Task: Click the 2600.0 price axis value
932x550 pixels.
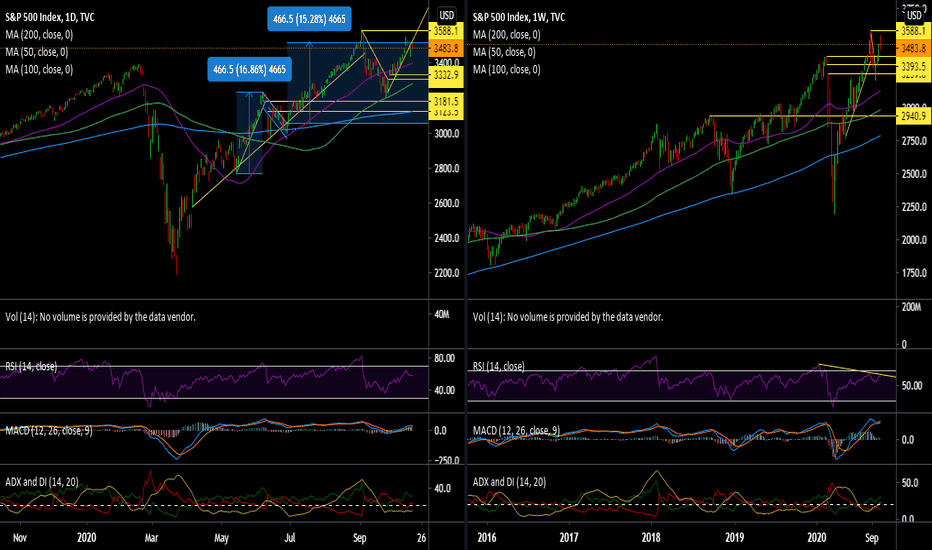Action: click(x=447, y=203)
